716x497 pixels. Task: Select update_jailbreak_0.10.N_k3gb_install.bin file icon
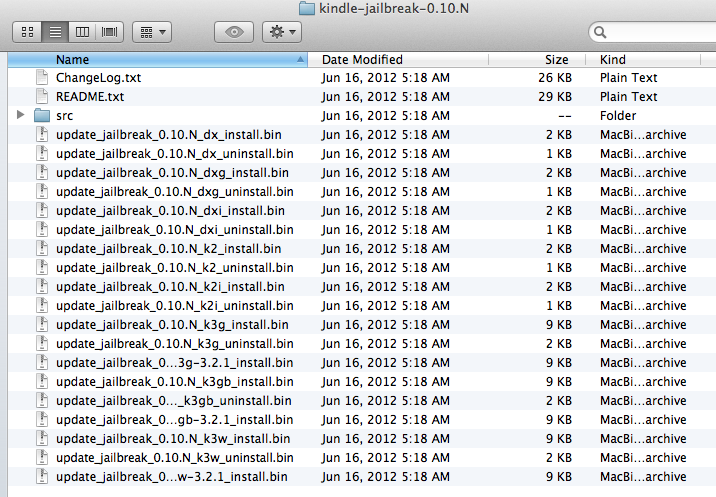[x=42, y=381]
